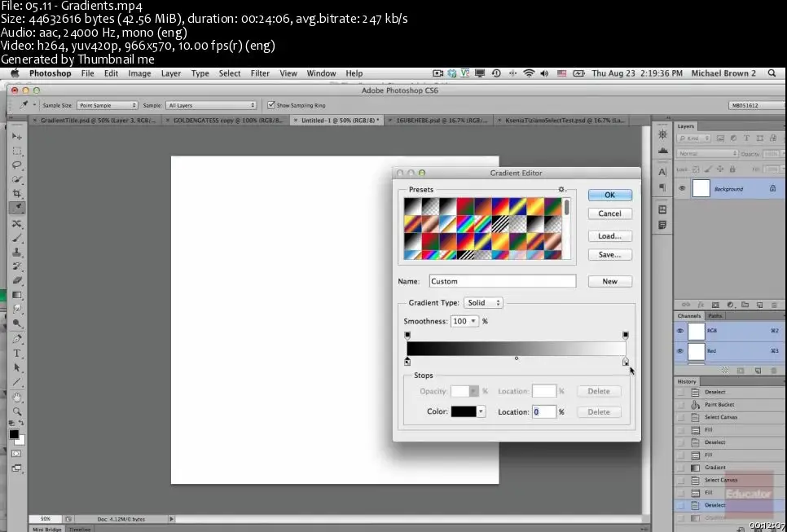Click the gradient midpoint diamond
Image resolution: width=787 pixels, height=532 pixels.
pos(517,358)
